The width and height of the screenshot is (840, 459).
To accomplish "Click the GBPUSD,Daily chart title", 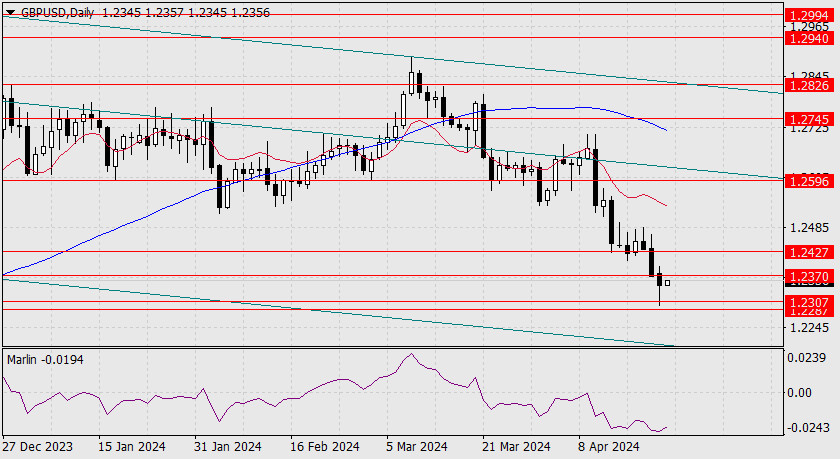I will (58, 12).
